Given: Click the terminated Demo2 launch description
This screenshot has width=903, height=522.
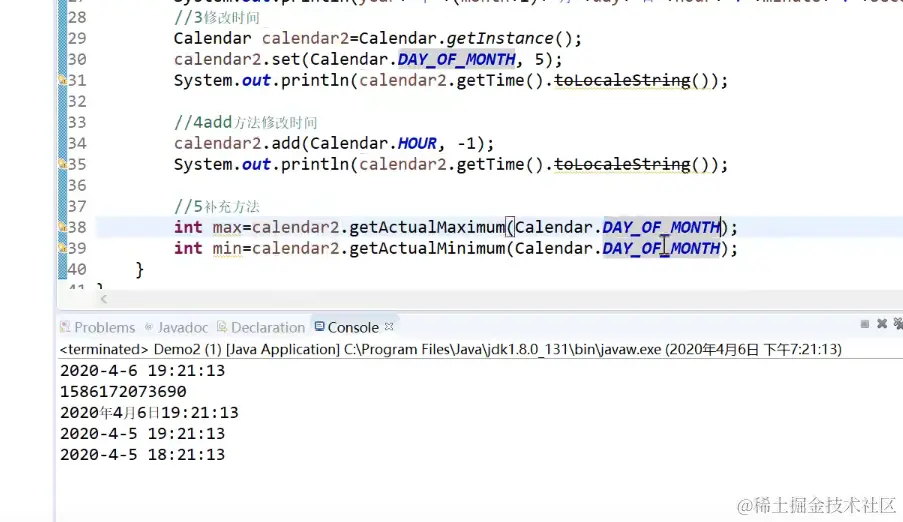Looking at the screenshot, I should pyautogui.click(x=450, y=349).
